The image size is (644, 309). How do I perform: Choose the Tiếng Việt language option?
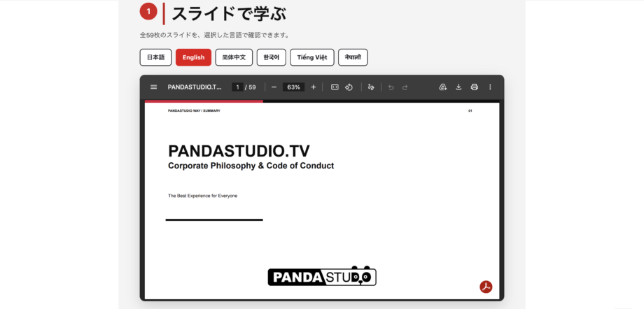coord(312,57)
